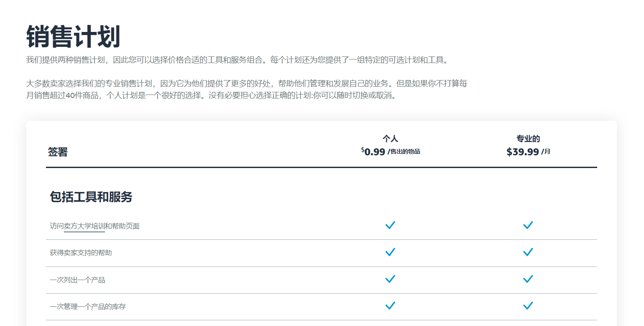Screen dimensions: 644x326
Task: Click the 一次列出一个产品 row label
Action: point(77,280)
